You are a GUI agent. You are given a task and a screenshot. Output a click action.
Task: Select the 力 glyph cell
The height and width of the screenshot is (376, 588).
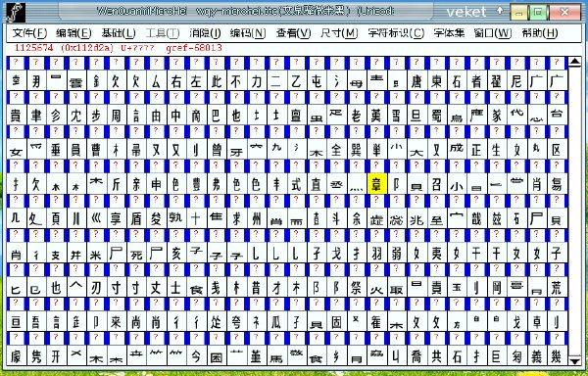pos(256,80)
